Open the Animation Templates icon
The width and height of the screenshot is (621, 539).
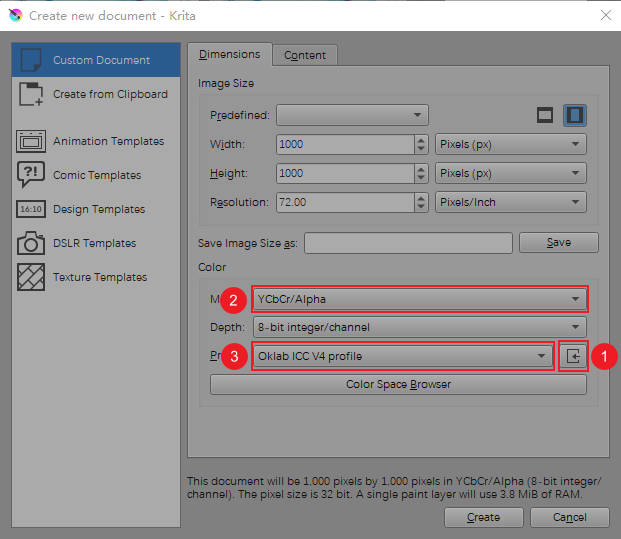click(31, 141)
